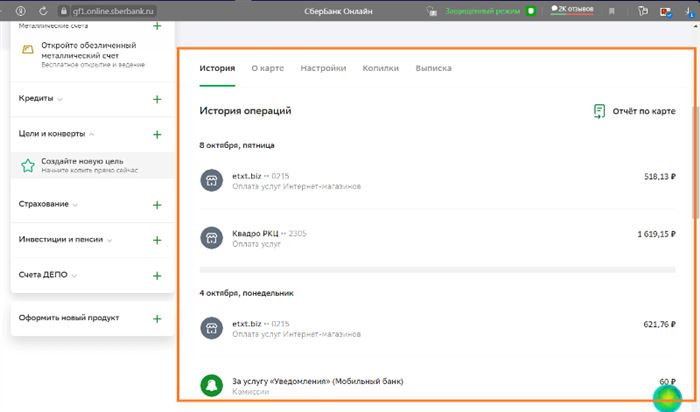
Task: Click the green bell notification icon
Action: 212,385
